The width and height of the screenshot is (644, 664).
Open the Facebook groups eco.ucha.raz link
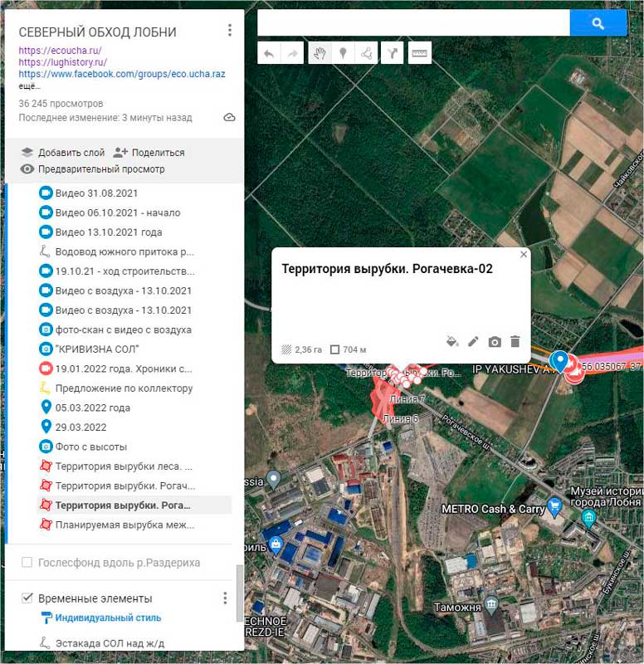122,74
